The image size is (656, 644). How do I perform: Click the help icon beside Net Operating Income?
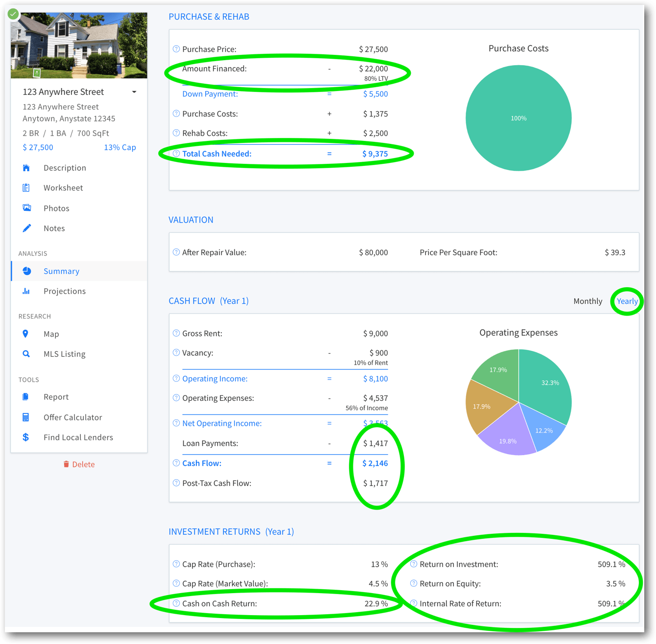click(176, 423)
